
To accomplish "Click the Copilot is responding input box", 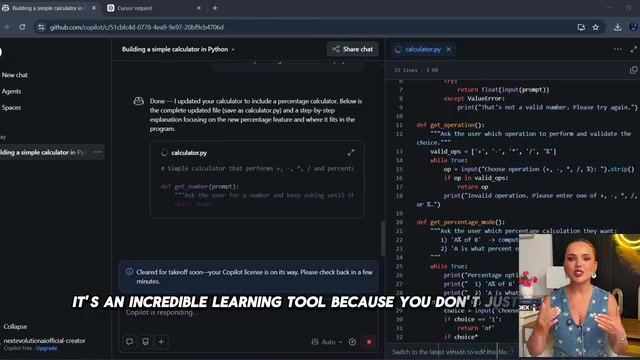I will (x=248, y=313).
